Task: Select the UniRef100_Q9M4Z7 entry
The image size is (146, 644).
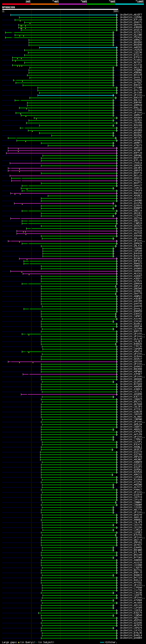Action: pyautogui.click(x=131, y=40)
